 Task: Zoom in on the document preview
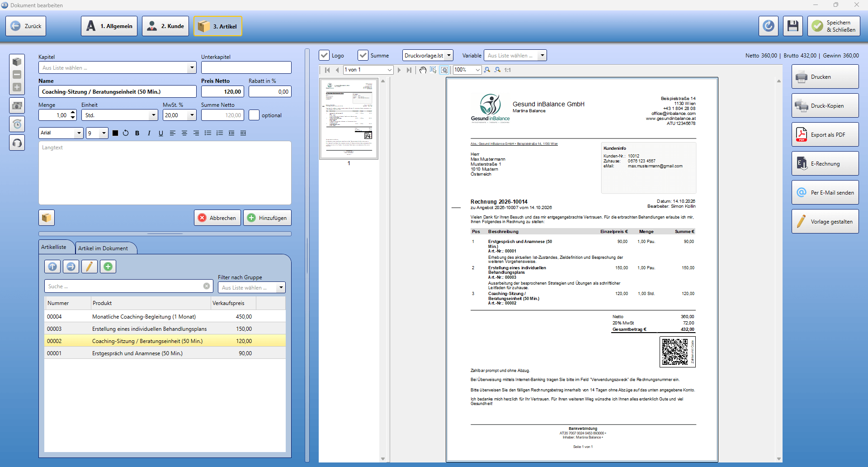point(487,70)
